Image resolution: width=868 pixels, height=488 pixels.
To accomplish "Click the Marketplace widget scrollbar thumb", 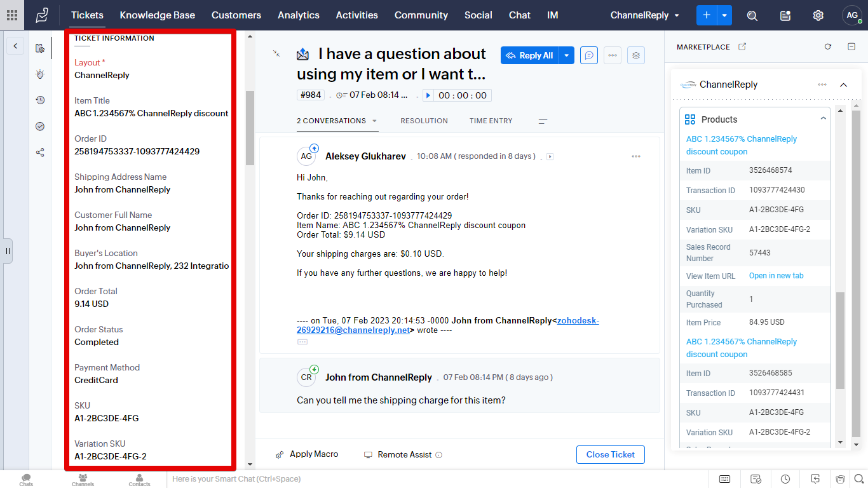I will [x=840, y=340].
